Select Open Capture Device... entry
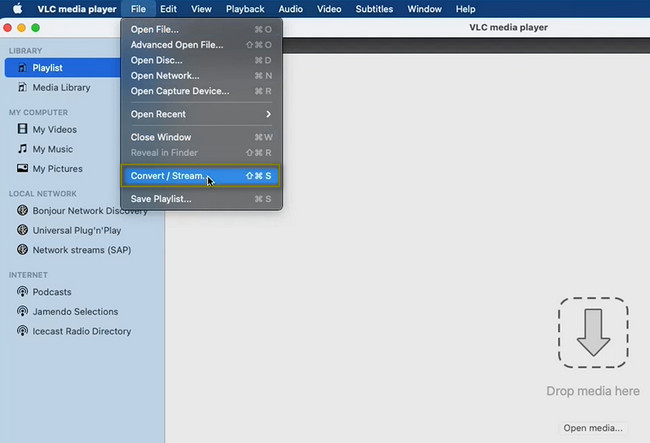 [201, 91]
